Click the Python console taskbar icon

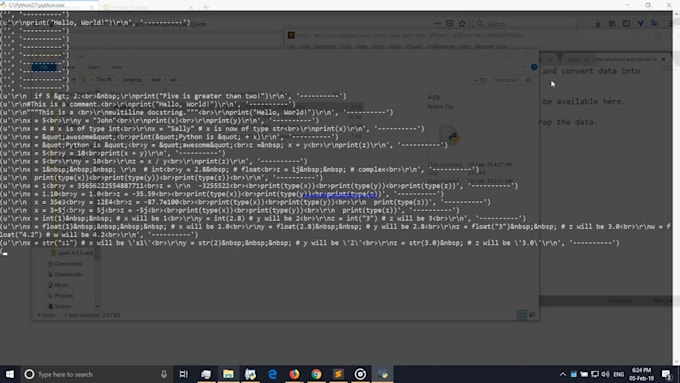382,374
